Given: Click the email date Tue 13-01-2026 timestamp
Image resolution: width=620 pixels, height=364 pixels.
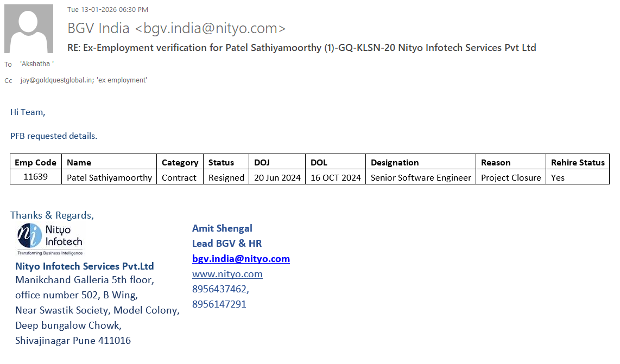Looking at the screenshot, I should click(x=107, y=9).
